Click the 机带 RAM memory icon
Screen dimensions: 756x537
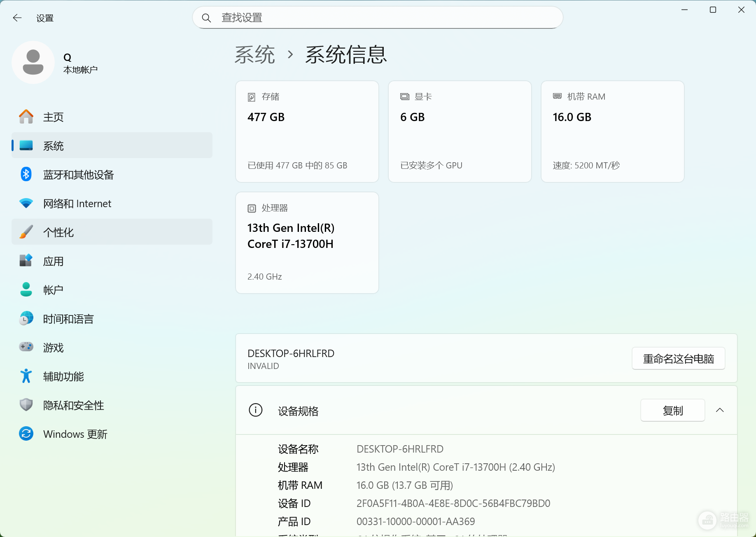(557, 96)
